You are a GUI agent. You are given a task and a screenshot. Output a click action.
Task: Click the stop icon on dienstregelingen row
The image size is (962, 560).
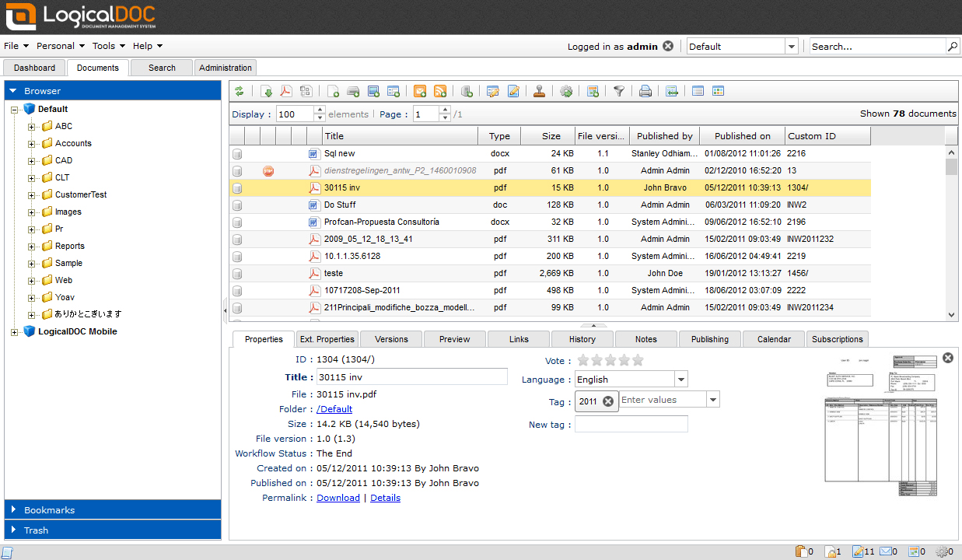click(268, 171)
